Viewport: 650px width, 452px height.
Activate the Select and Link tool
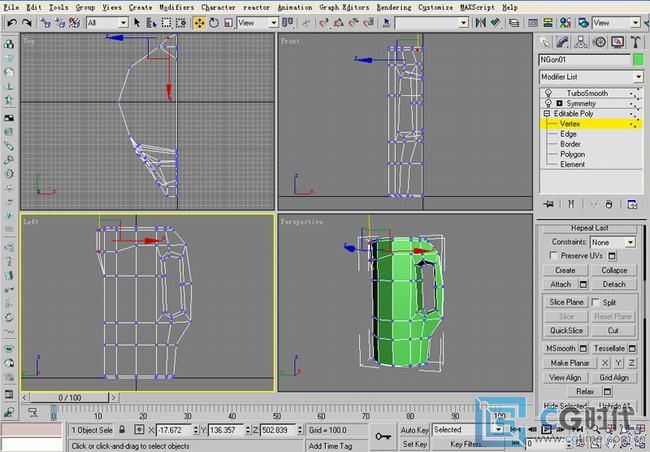45,23
